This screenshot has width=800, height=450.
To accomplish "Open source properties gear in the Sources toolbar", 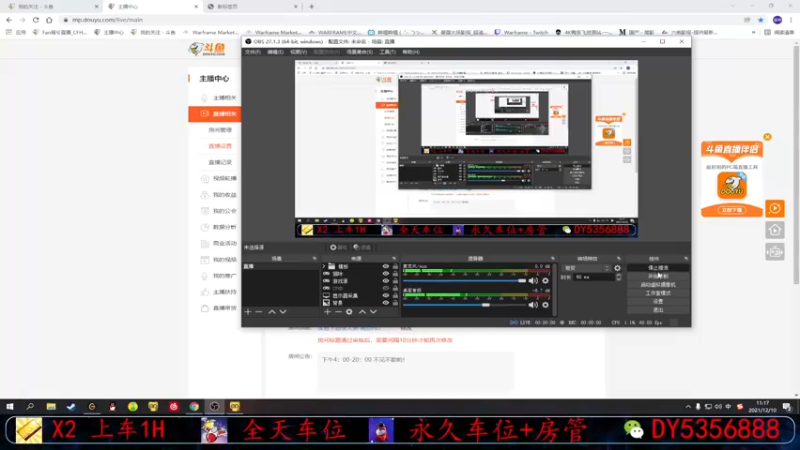I will 349,312.
